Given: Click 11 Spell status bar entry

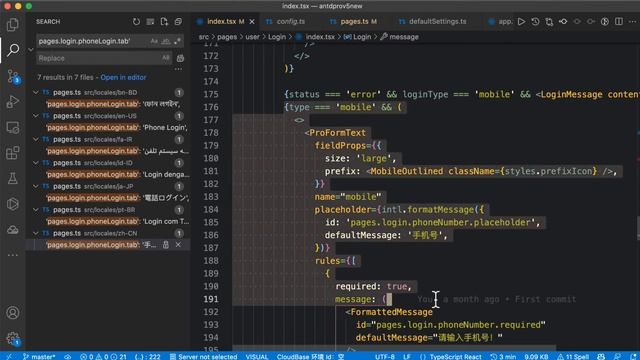Looking at the screenshot, I should coord(573,356).
